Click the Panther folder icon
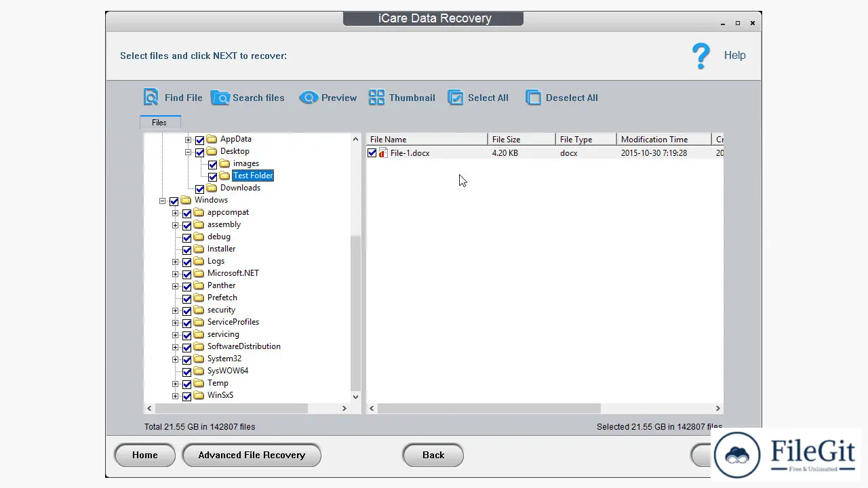The height and width of the screenshot is (488, 868). pos(199,285)
